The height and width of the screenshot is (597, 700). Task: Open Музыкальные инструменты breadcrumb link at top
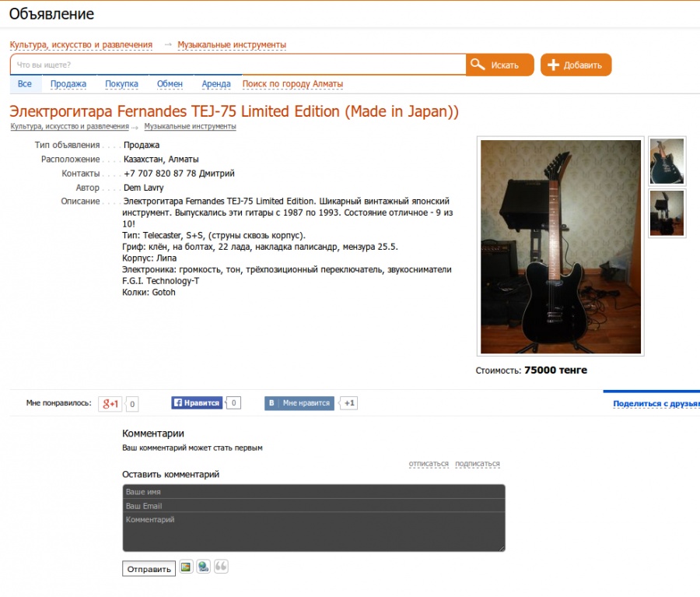(232, 44)
